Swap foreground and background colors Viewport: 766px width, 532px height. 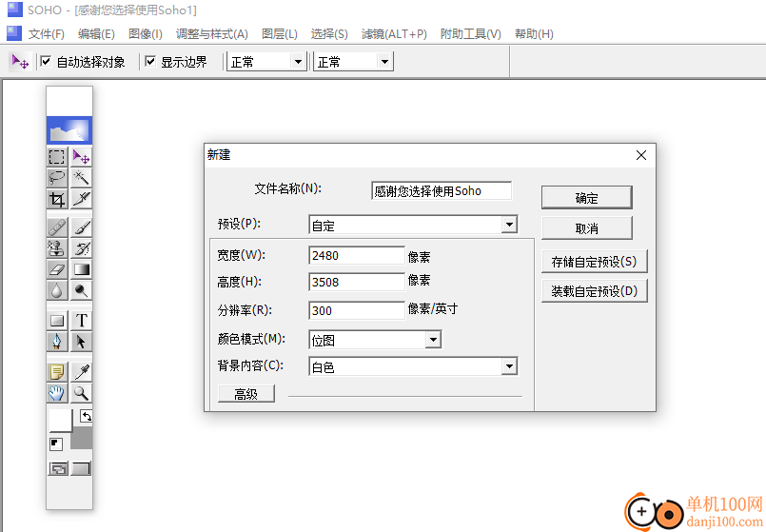pyautogui.click(x=86, y=416)
